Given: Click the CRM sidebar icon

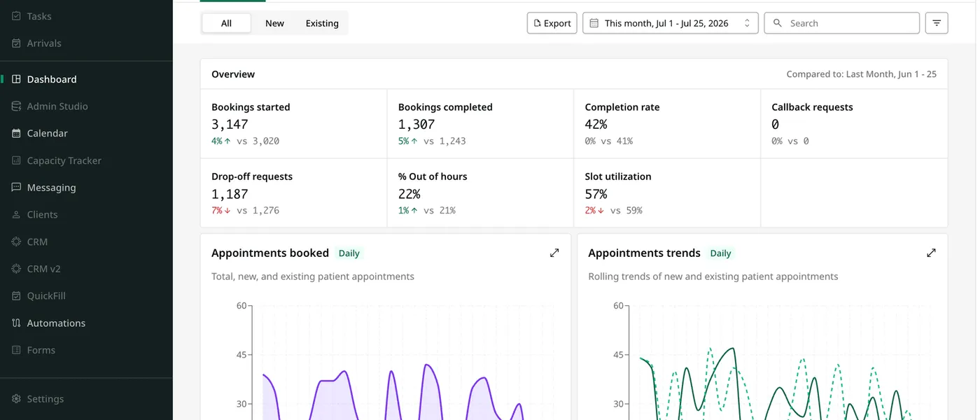Looking at the screenshot, I should pyautogui.click(x=16, y=241).
